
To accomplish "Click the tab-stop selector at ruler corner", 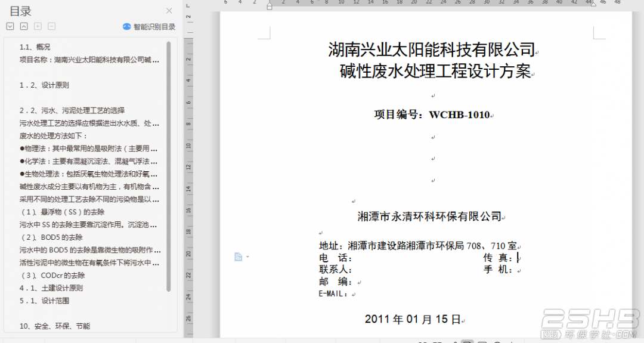I will click(188, 5).
